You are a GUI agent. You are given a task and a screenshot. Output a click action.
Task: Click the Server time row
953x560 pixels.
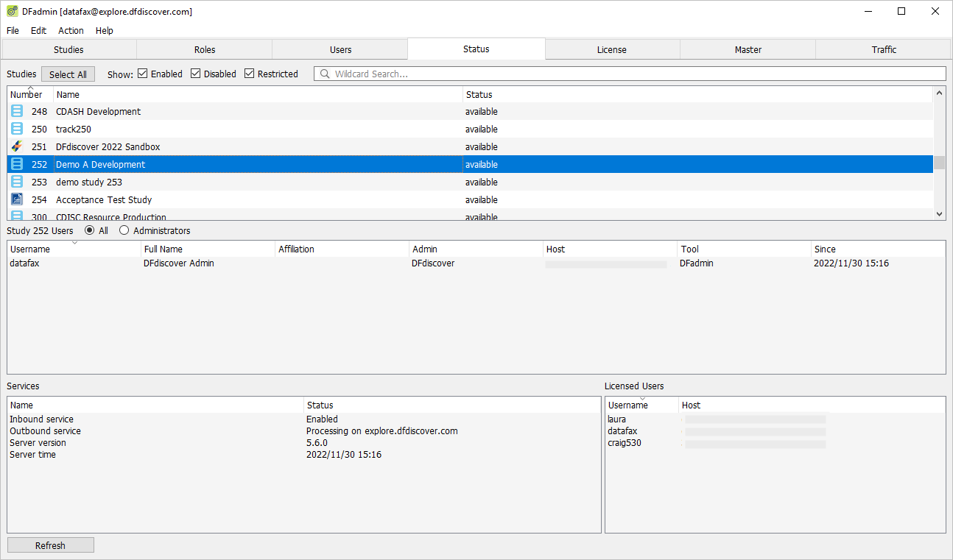click(x=304, y=454)
